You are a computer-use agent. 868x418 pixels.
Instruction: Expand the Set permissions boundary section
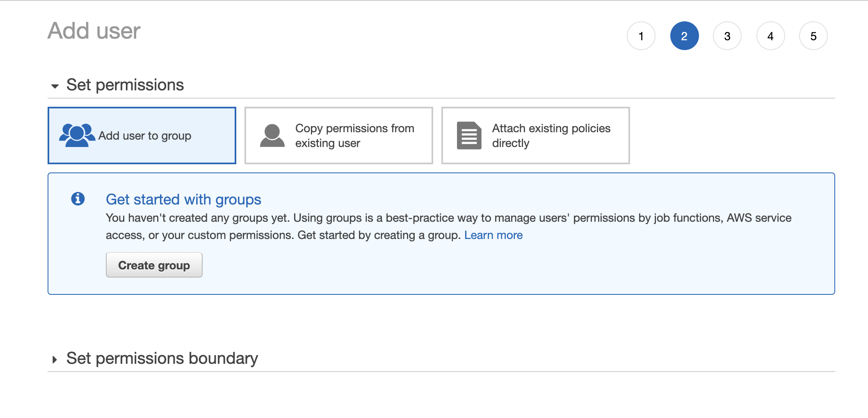click(162, 358)
